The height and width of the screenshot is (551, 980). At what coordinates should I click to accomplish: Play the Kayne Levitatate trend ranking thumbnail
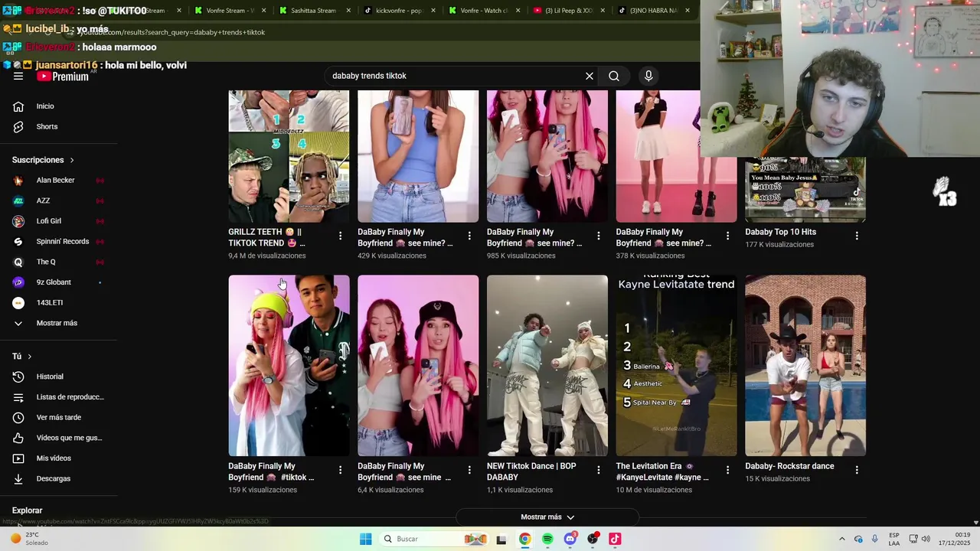coord(677,366)
